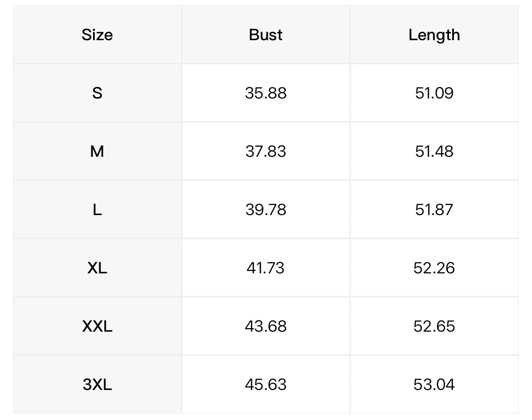Select the L size row label
The image size is (532, 420).
pos(97,210)
